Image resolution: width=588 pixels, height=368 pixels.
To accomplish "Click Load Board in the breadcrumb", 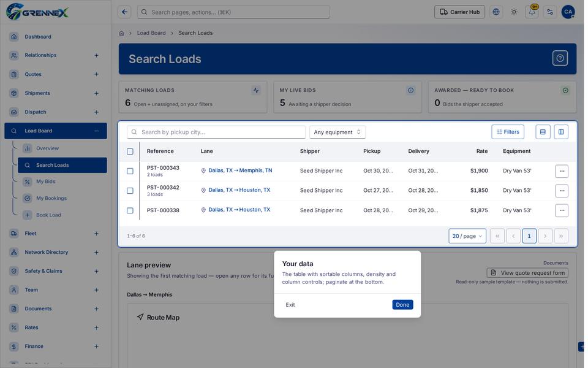I will [x=151, y=33].
